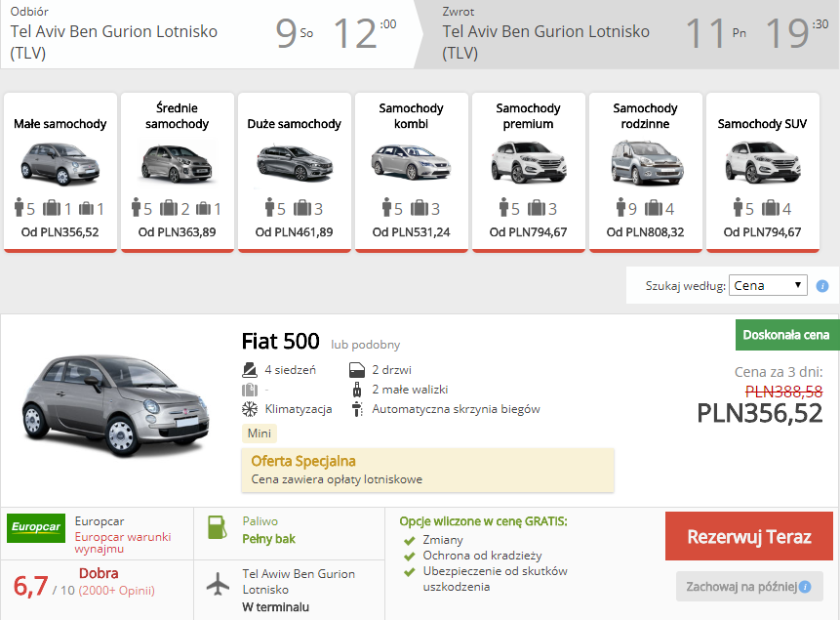The height and width of the screenshot is (620, 840).
Task: Click the seat icon beside 4 siedzeń
Action: 250,370
